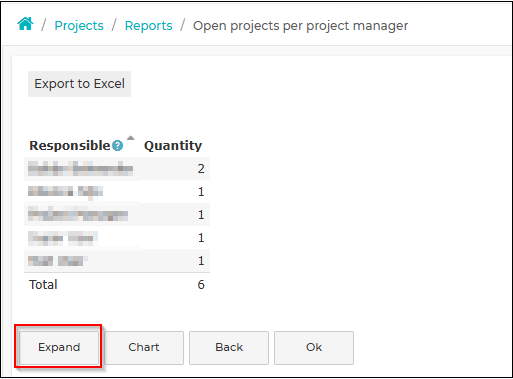This screenshot has width=513, height=379.
Task: Select the fourth blurred responsible row
Action: pos(117,238)
